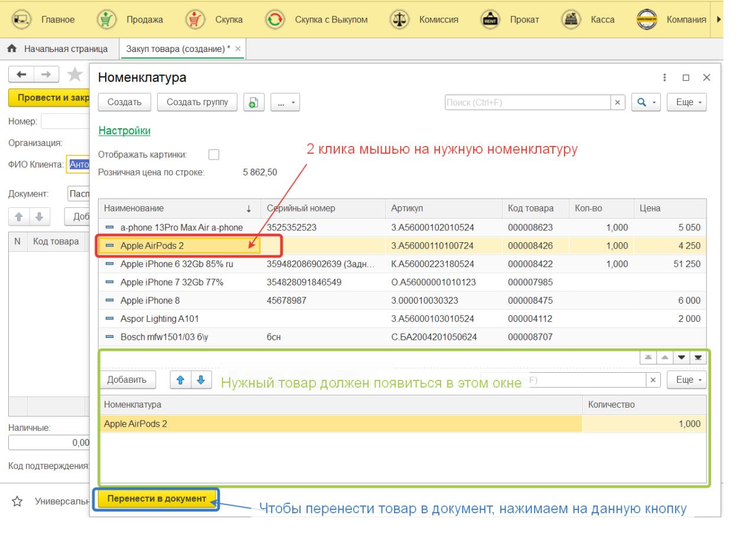Move selected row down blue arrow
Screen dimensions: 756x537
click(x=201, y=380)
